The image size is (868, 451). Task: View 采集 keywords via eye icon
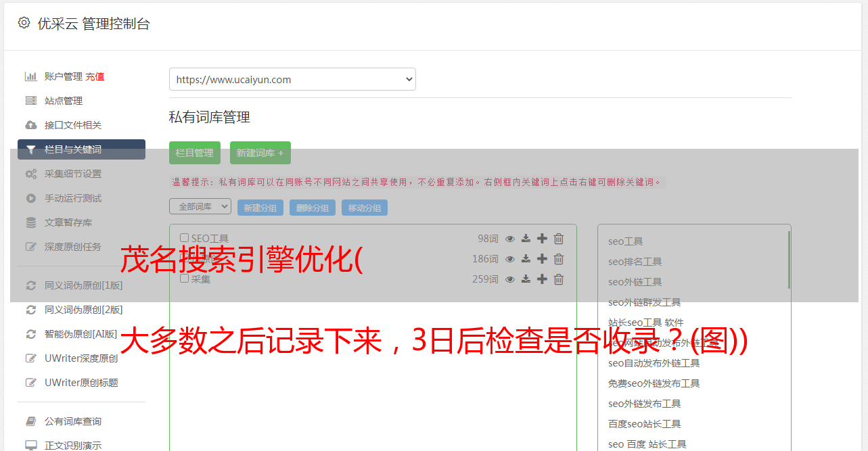510,279
